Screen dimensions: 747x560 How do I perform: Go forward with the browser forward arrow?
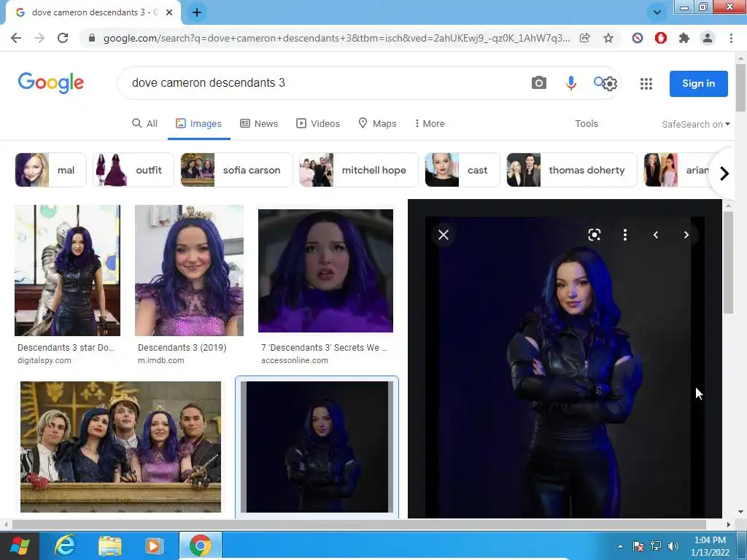[39, 38]
